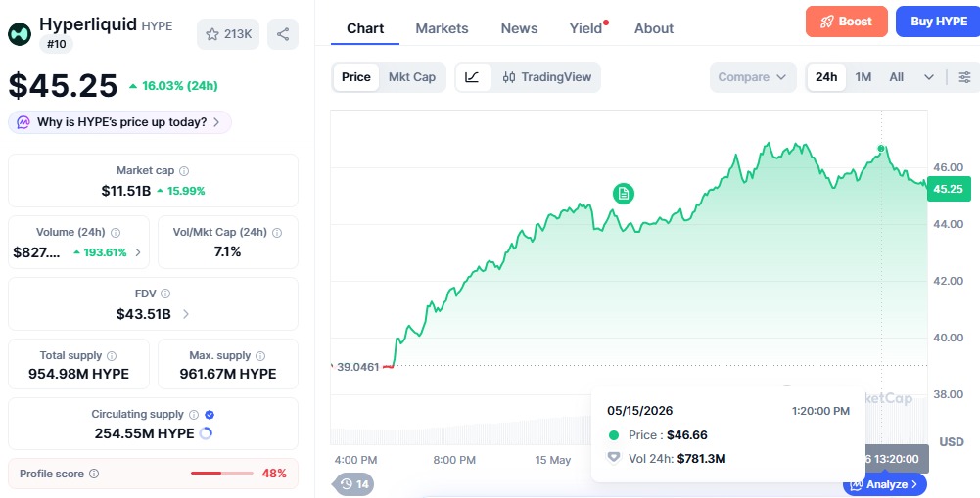
Task: Click the 961.67M HYPE max supply value
Action: 228,374
